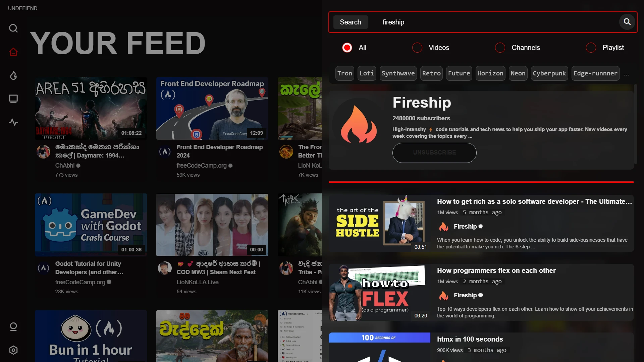Click the User profile icon at sidebar bottom
The image size is (644, 362).
tap(13, 326)
